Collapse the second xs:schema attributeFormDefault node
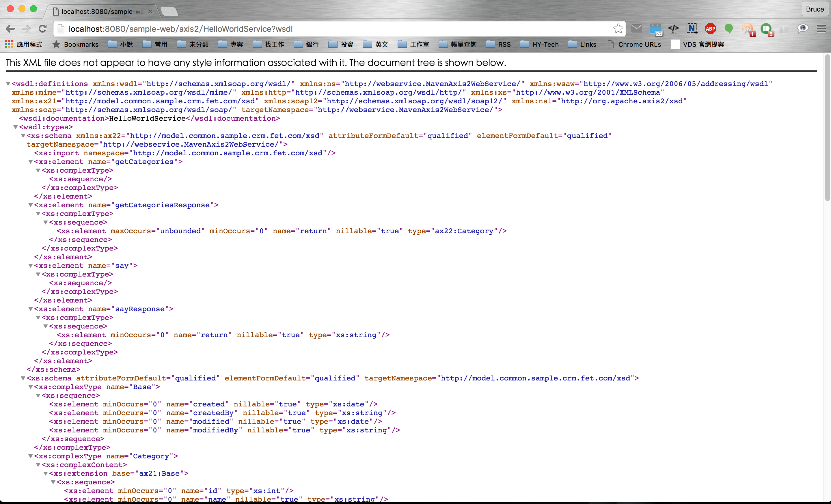Viewport: 831px width, 504px height. pos(23,378)
